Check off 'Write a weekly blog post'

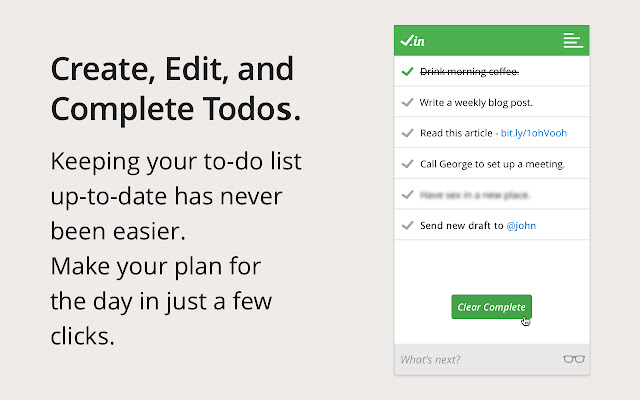point(406,102)
